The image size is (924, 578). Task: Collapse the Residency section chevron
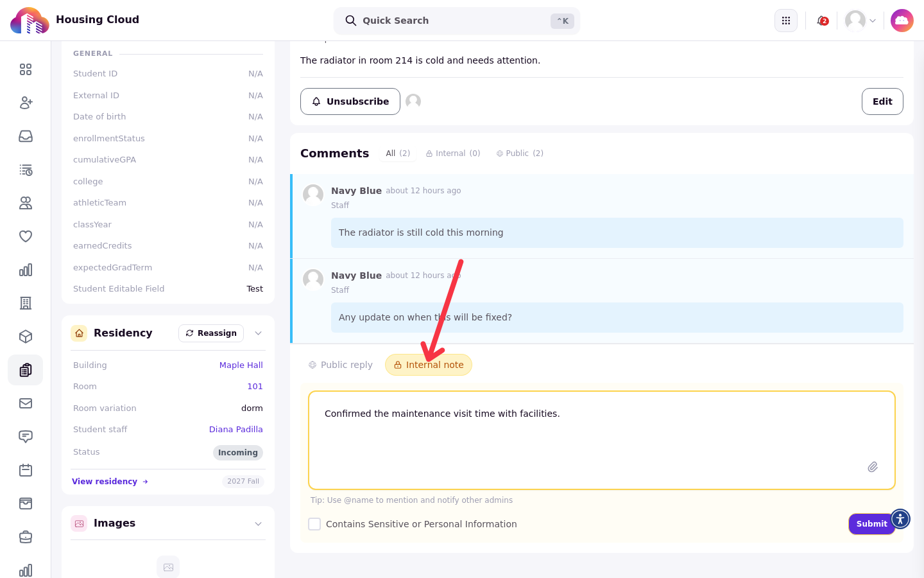258,333
